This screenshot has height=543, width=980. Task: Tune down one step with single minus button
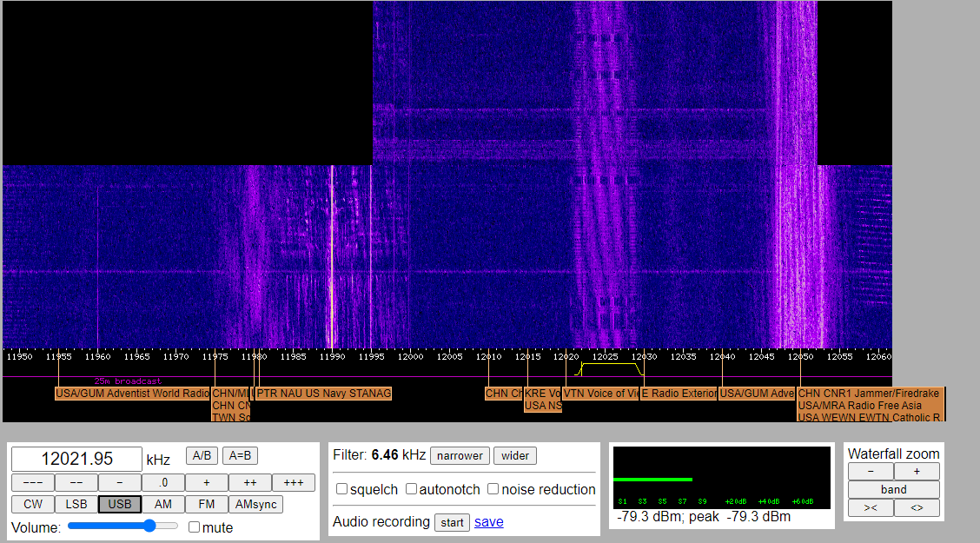pyautogui.click(x=120, y=482)
